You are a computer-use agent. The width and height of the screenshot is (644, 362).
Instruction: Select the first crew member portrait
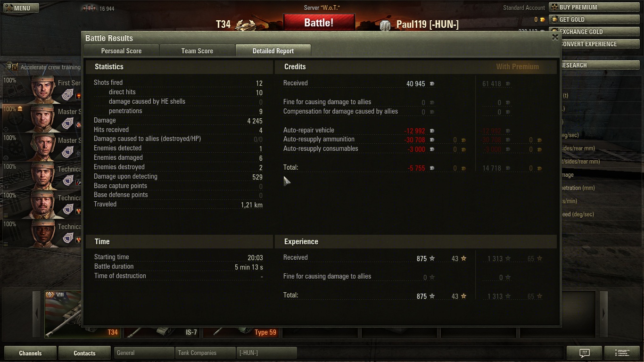pos(44,89)
